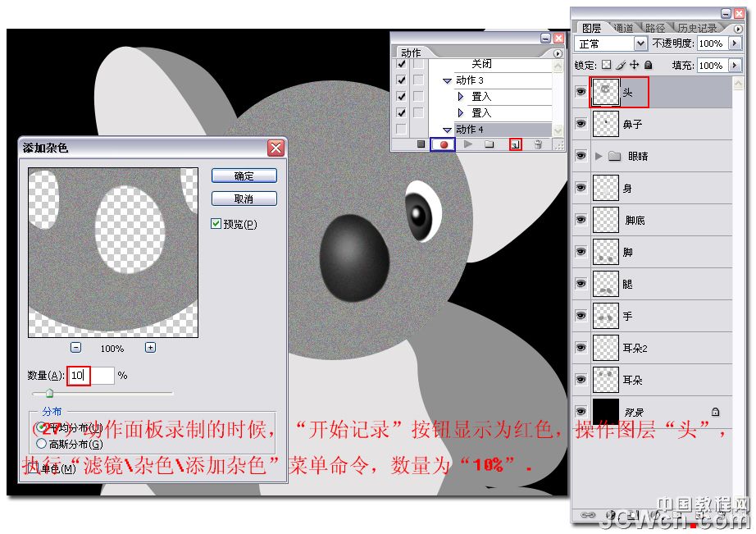The width and height of the screenshot is (756, 534).
Task: Collapse the 动作 4 action
Action: pyautogui.click(x=447, y=130)
